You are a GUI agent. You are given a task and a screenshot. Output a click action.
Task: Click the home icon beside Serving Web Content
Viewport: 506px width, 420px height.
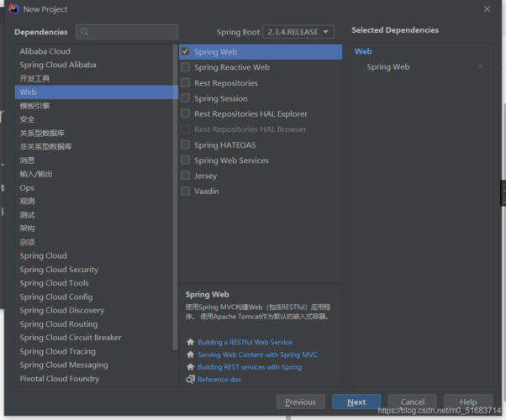click(191, 355)
